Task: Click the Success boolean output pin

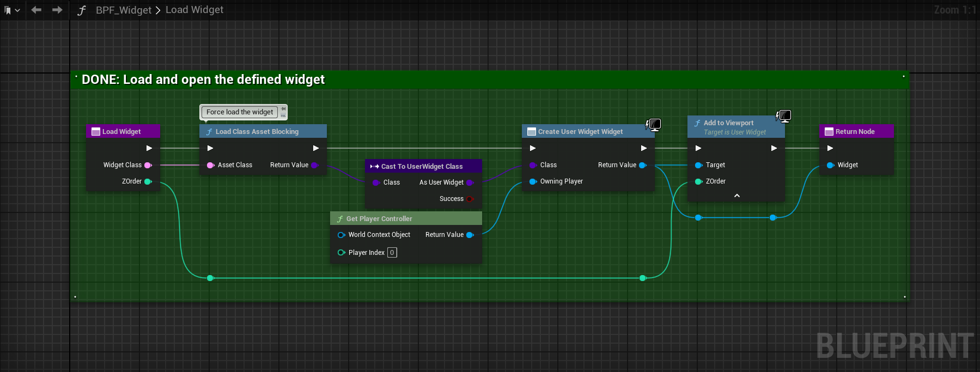Action: (x=470, y=199)
